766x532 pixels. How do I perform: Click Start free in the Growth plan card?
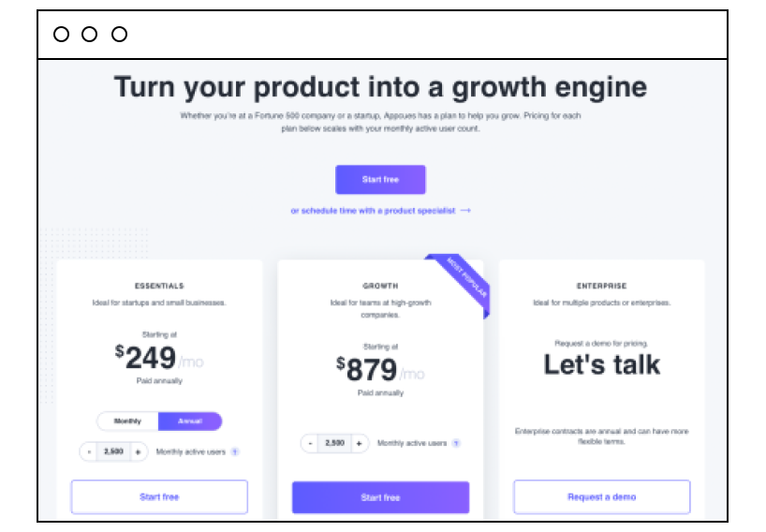click(x=380, y=497)
